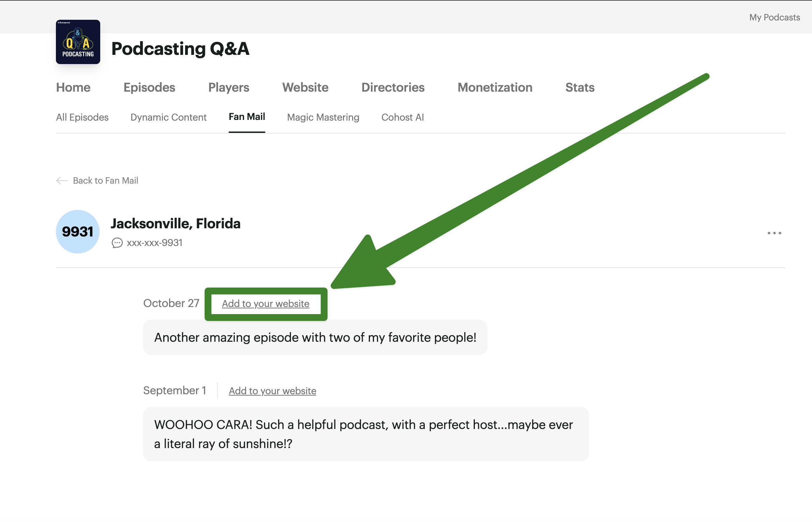Select the All Episodes sub-tab

(82, 118)
